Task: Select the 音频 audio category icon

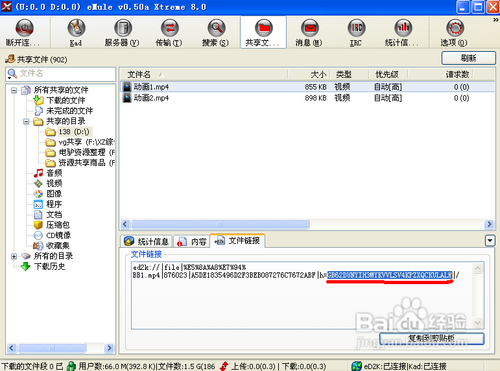Action: point(38,173)
